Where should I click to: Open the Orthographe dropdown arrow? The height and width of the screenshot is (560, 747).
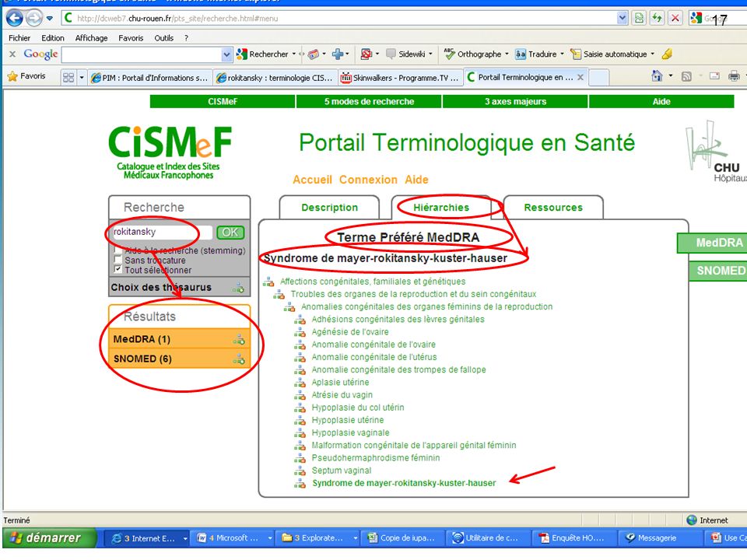(x=507, y=54)
